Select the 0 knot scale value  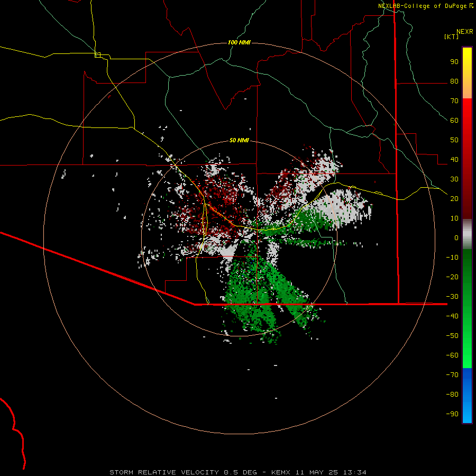pyautogui.click(x=456, y=237)
